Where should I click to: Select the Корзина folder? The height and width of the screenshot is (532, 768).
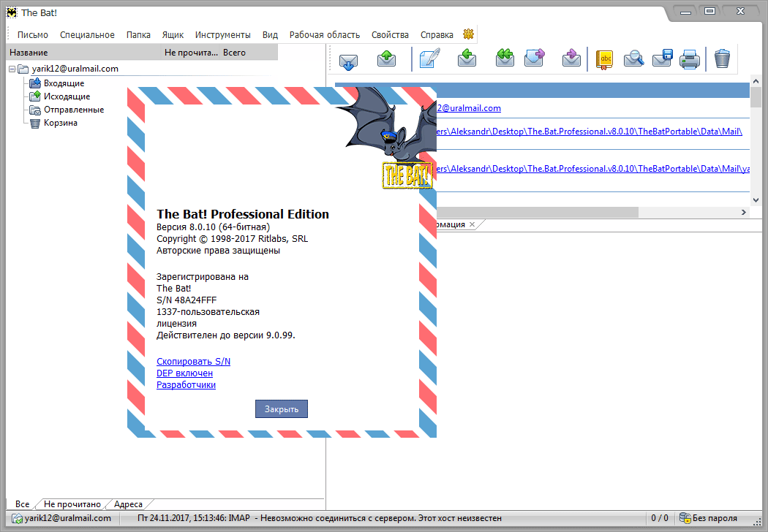coord(61,123)
